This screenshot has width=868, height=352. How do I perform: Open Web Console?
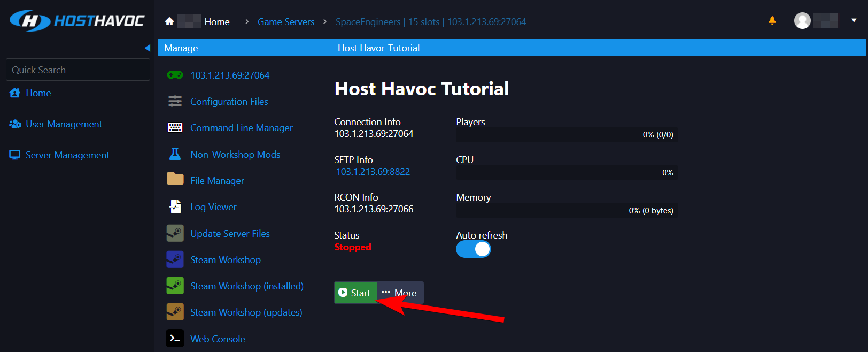click(x=218, y=339)
